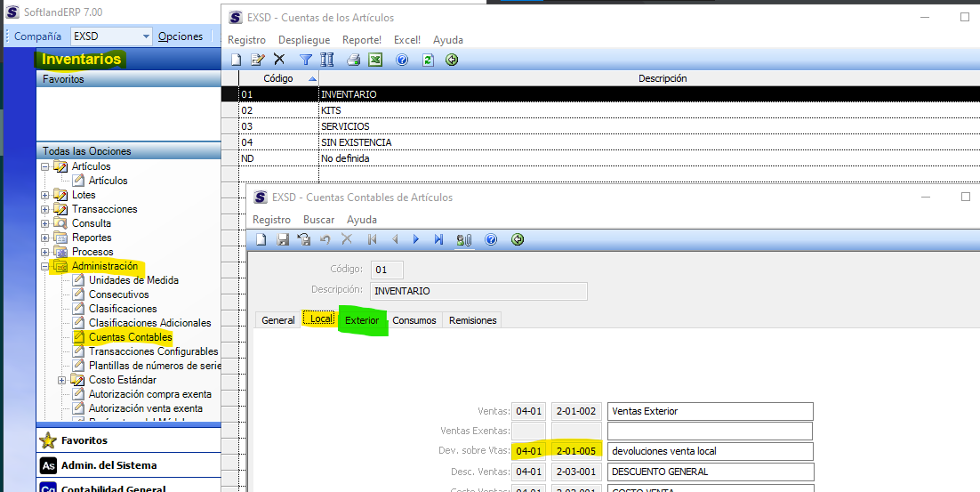Open Cuentas Contables in the tree
This screenshot has height=492, width=980.
[130, 337]
